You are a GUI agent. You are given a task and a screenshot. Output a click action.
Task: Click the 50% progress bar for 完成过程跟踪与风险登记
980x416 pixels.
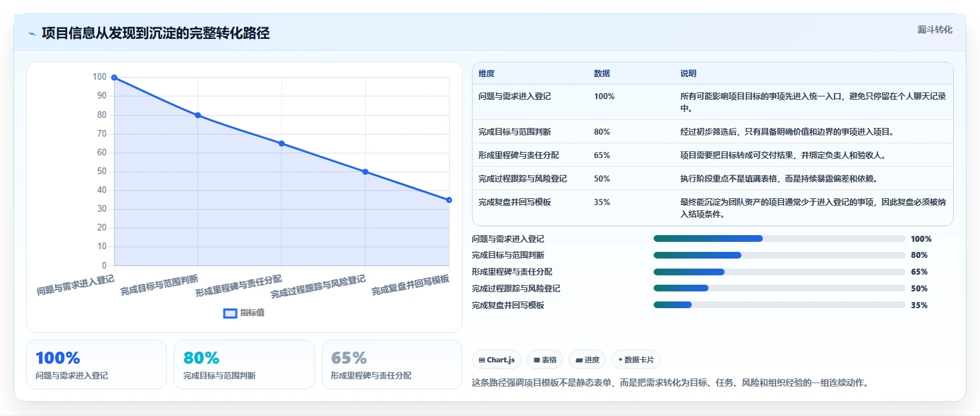pos(780,288)
